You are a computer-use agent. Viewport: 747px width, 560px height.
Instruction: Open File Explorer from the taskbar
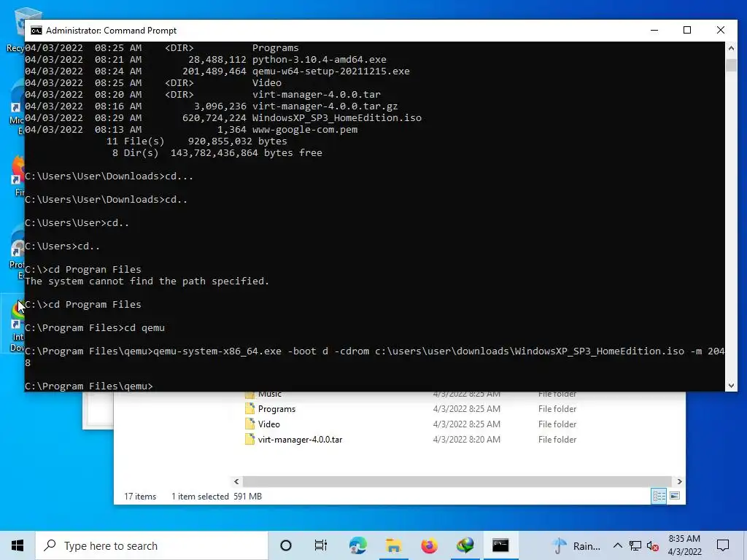point(393,545)
